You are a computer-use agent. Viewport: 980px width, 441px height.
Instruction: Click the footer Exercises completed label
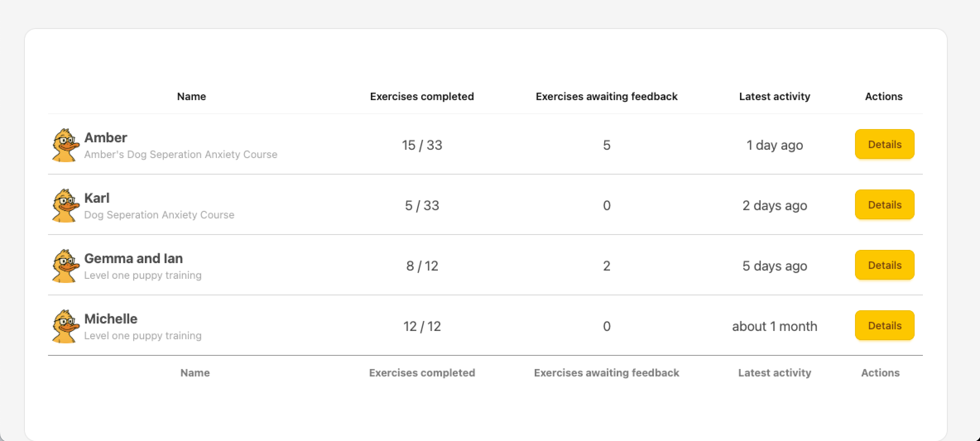[x=422, y=373]
